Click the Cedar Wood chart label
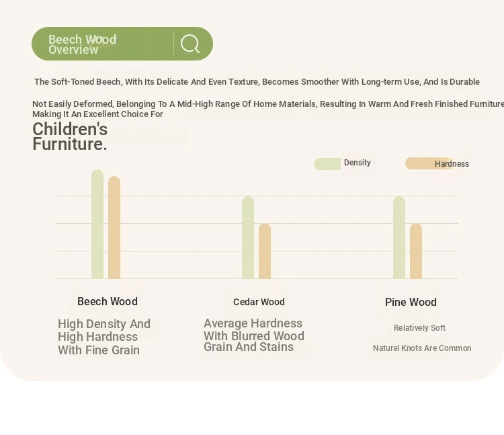504x435 pixels. point(259,302)
